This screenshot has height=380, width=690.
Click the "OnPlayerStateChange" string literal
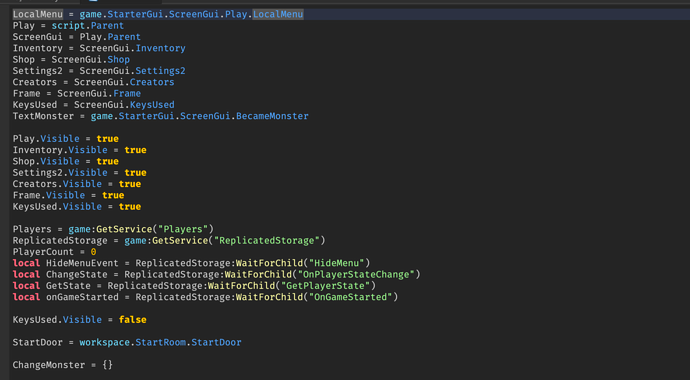(x=356, y=274)
